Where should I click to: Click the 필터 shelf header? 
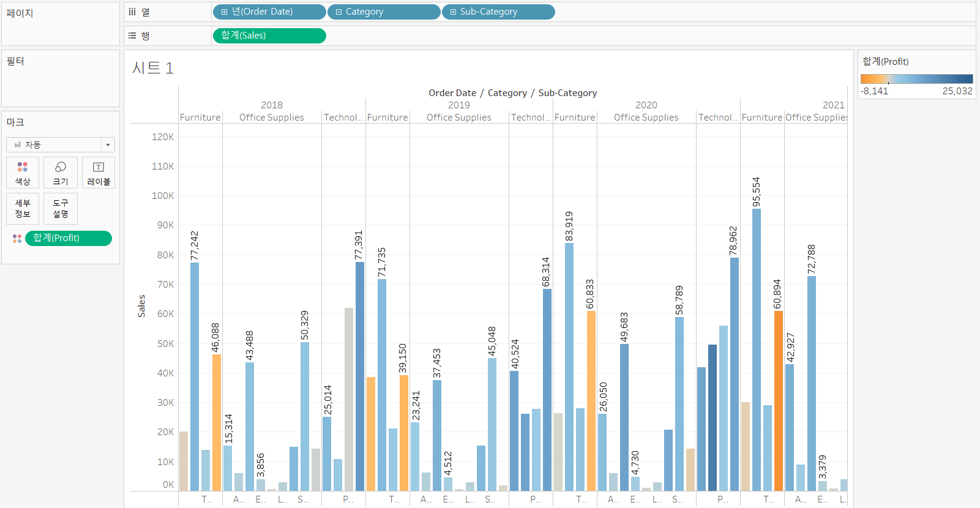click(15, 61)
